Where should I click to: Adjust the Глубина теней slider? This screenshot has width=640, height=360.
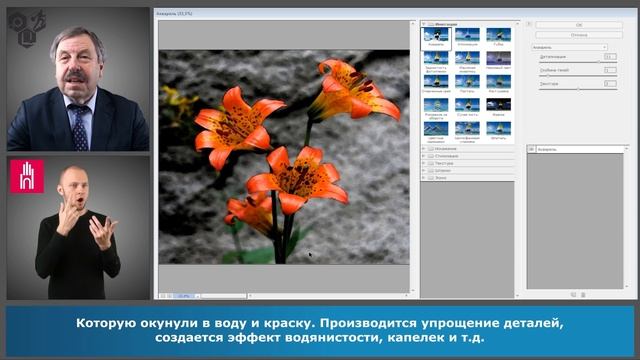(548, 76)
